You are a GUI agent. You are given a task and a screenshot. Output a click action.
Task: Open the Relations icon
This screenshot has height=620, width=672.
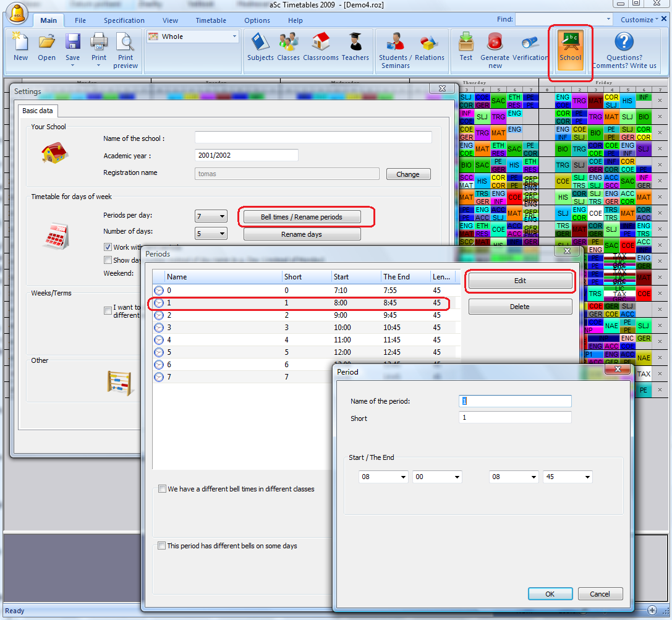[x=430, y=47]
